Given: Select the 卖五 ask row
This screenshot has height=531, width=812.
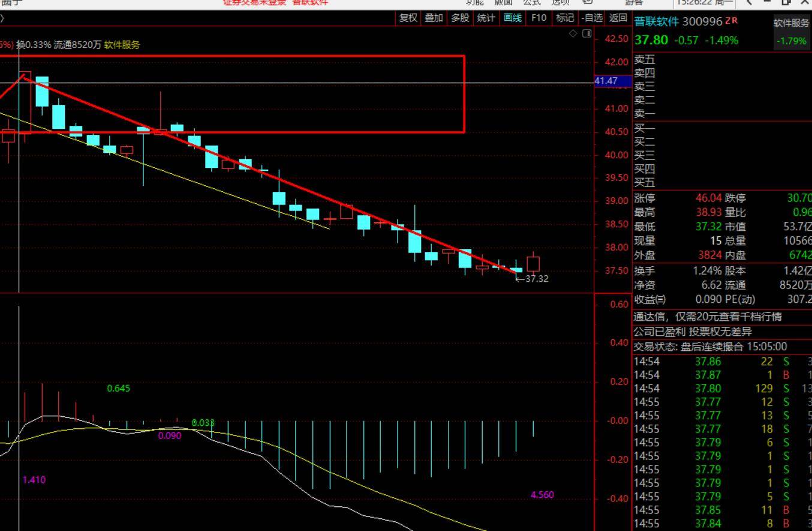Looking at the screenshot, I should [x=723, y=59].
